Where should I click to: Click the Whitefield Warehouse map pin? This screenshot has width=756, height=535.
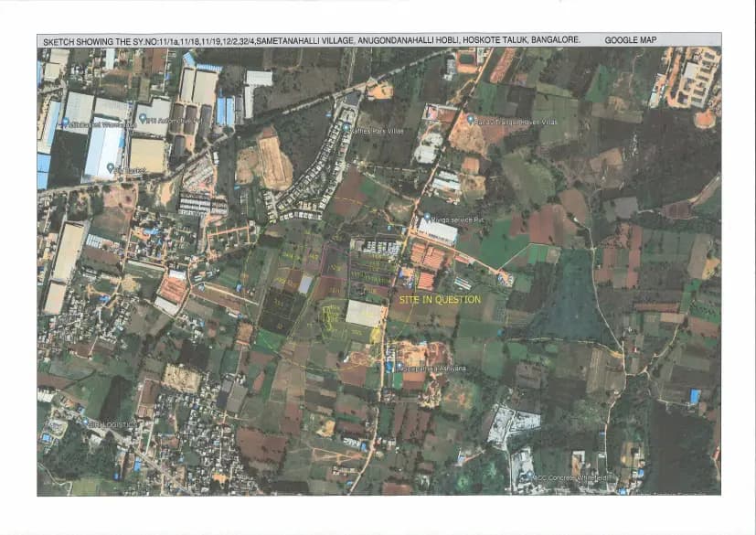tap(66, 123)
